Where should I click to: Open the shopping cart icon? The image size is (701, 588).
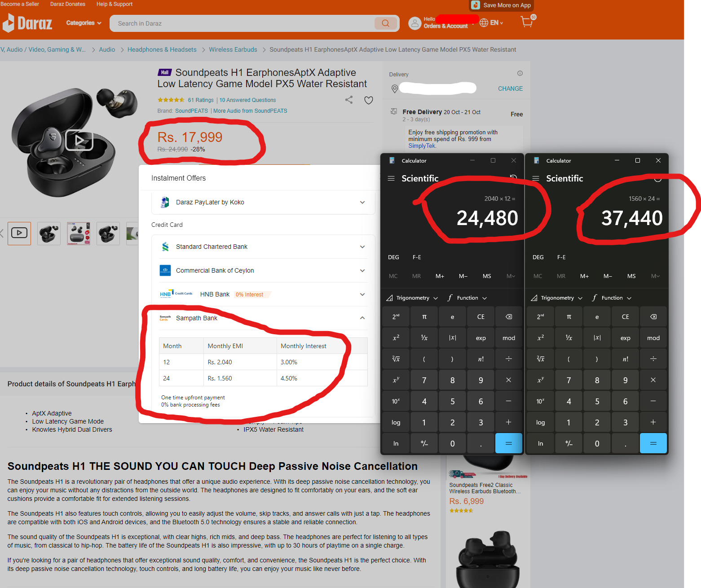[527, 21]
